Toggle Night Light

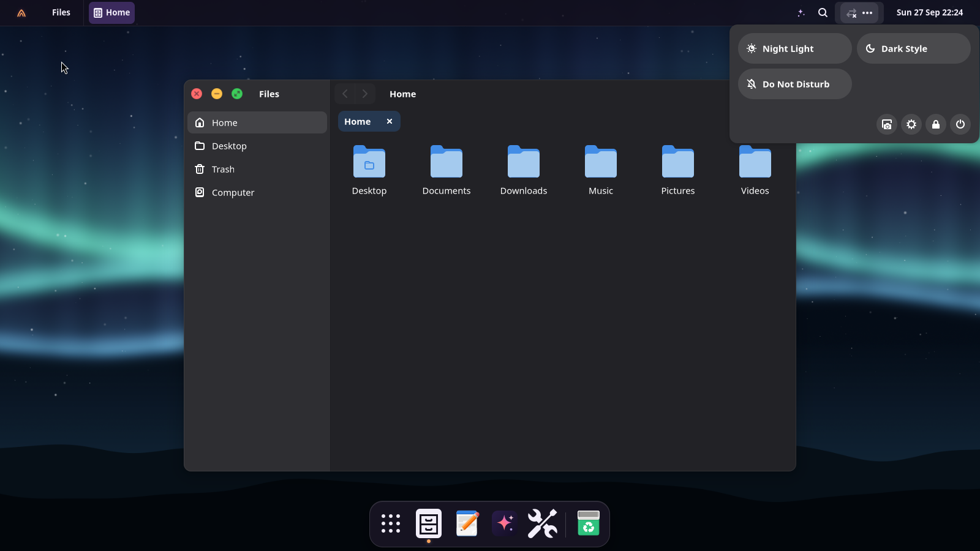(795, 48)
